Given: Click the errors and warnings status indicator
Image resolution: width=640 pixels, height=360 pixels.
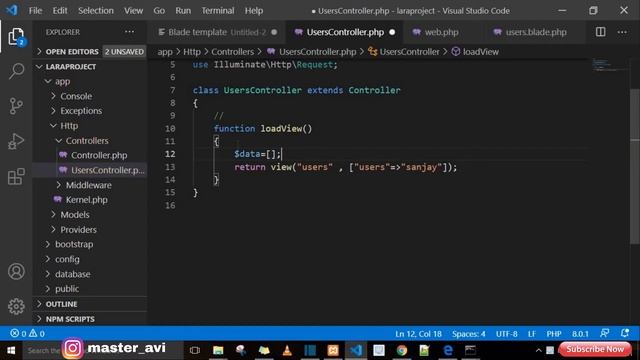Looking at the screenshot, I should pos(27,333).
